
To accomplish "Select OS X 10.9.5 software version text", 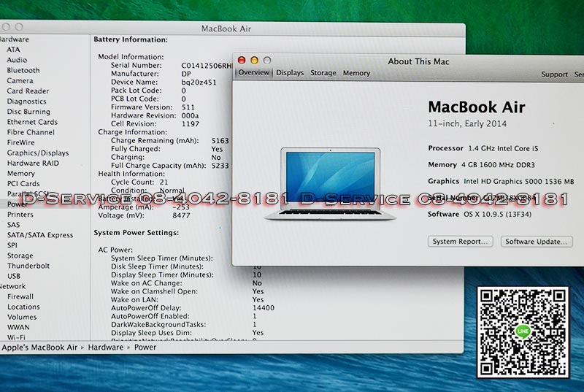I will (498, 215).
